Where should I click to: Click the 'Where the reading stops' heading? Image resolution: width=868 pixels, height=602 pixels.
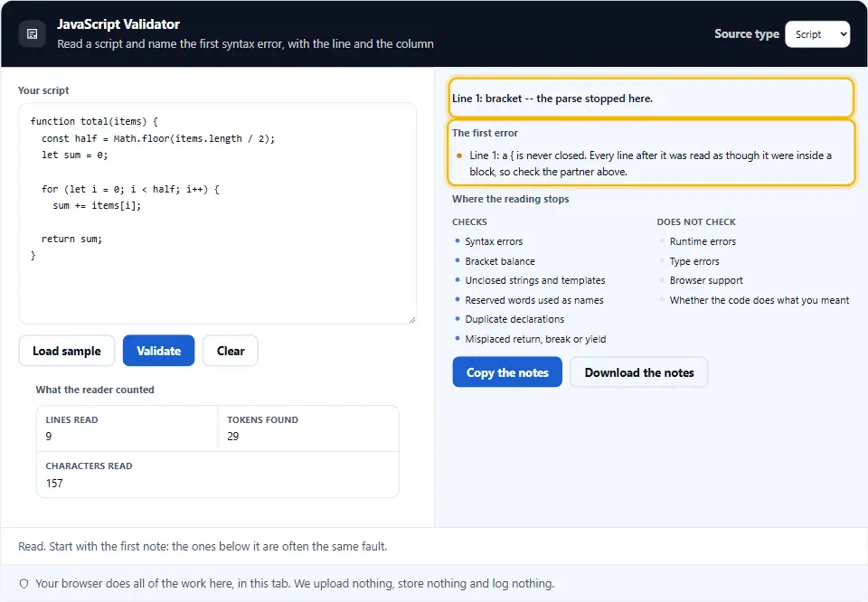(510, 199)
